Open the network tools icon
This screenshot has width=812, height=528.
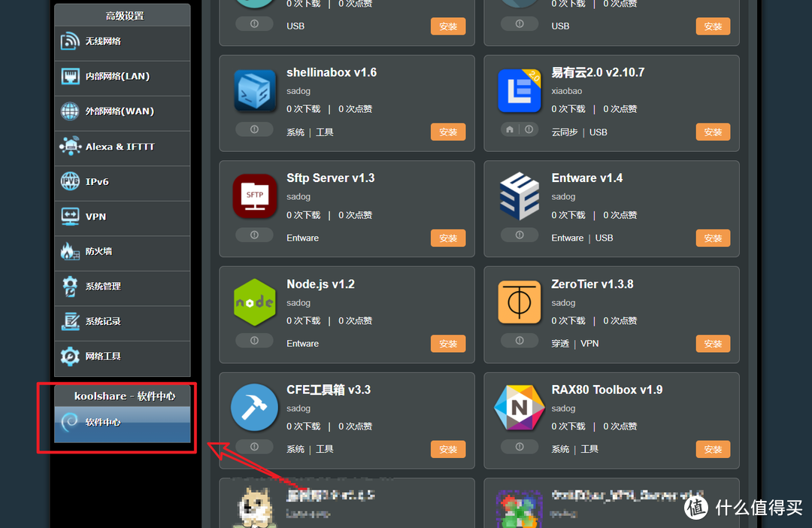(70, 356)
